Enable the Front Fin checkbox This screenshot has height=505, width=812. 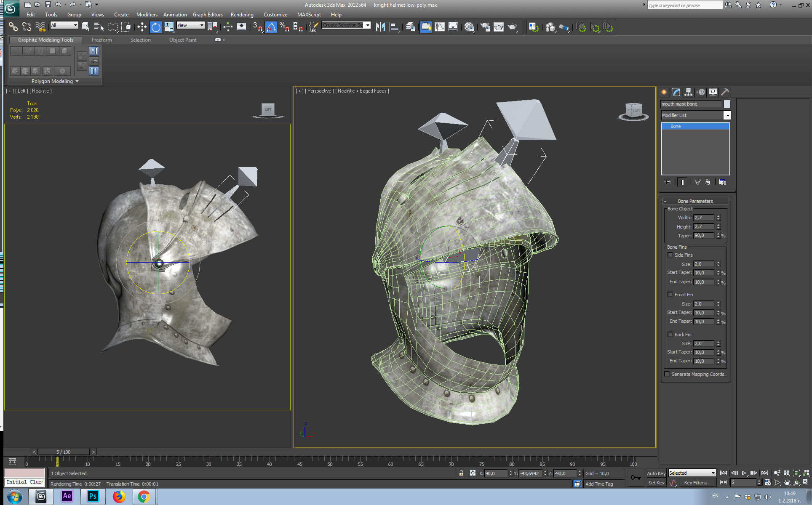(x=670, y=295)
